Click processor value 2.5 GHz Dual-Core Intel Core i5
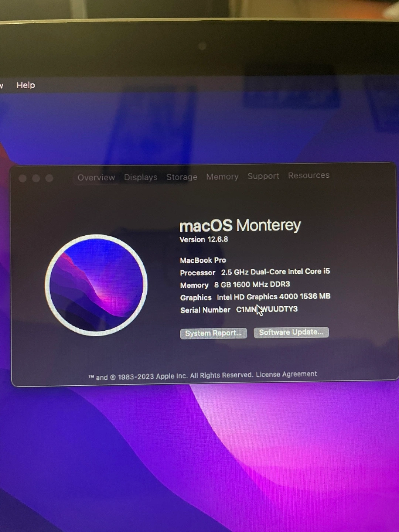 click(276, 272)
